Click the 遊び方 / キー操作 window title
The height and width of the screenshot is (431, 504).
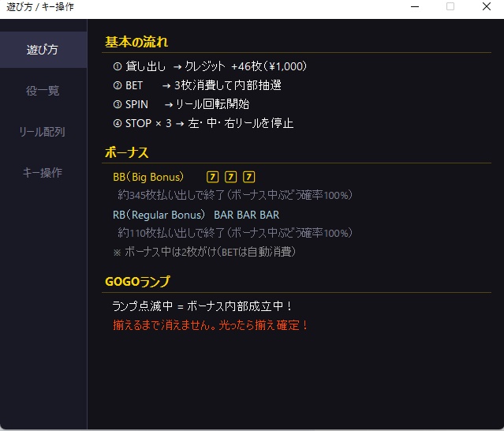pyautogui.click(x=40, y=7)
